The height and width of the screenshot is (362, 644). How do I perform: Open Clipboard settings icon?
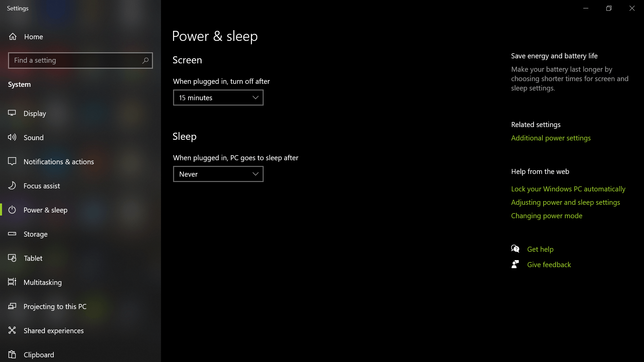coord(12,355)
